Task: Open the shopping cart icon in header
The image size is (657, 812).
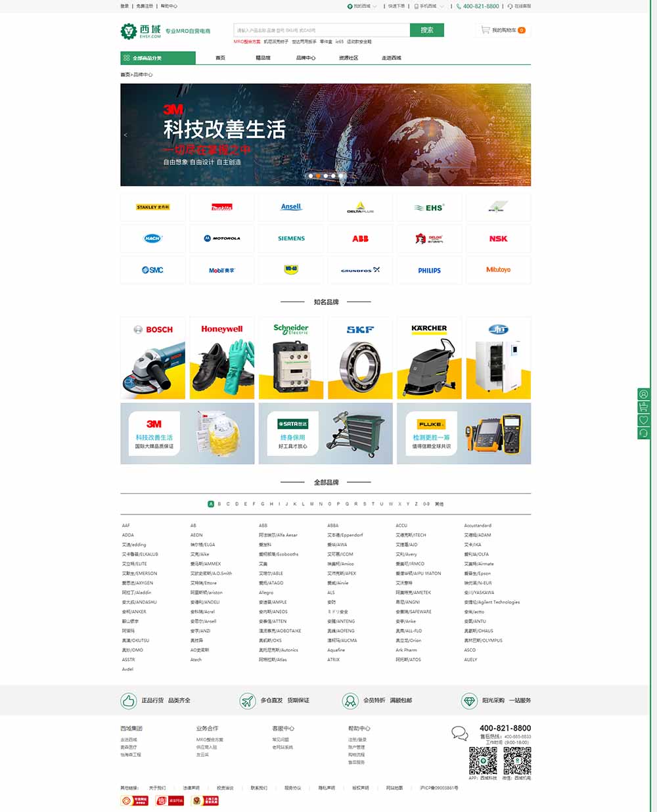Action: pyautogui.click(x=485, y=30)
